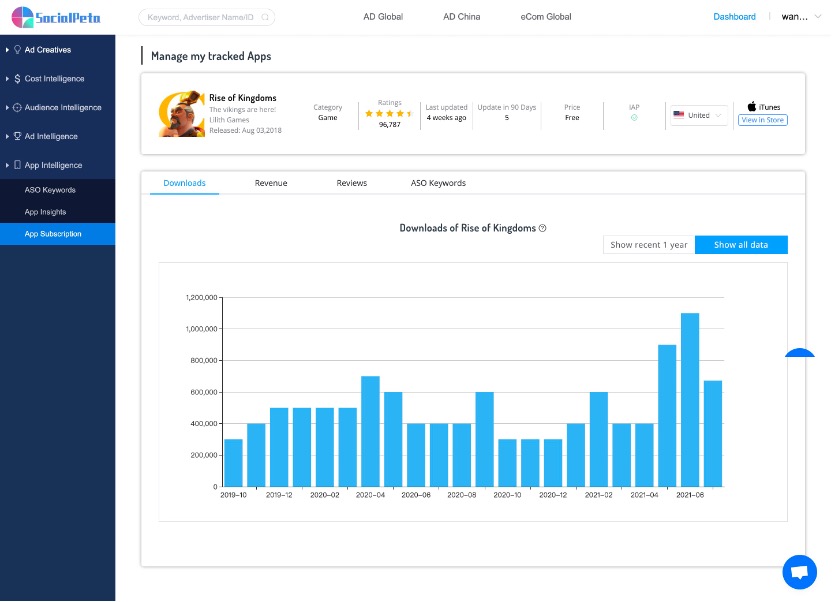Image resolution: width=832 pixels, height=602 pixels.
Task: Expand the Ad Creatives menu arrow
Action: click(x=7, y=50)
